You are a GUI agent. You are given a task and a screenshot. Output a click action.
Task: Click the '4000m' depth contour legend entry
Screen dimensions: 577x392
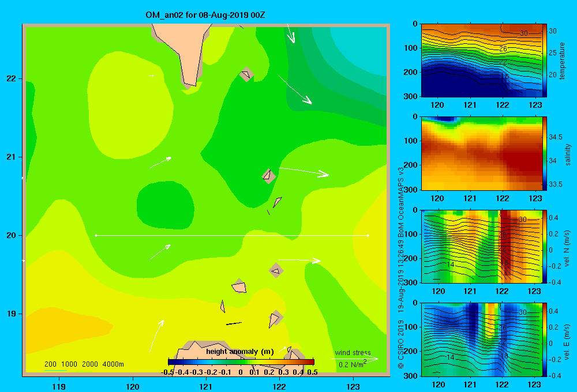click(113, 364)
